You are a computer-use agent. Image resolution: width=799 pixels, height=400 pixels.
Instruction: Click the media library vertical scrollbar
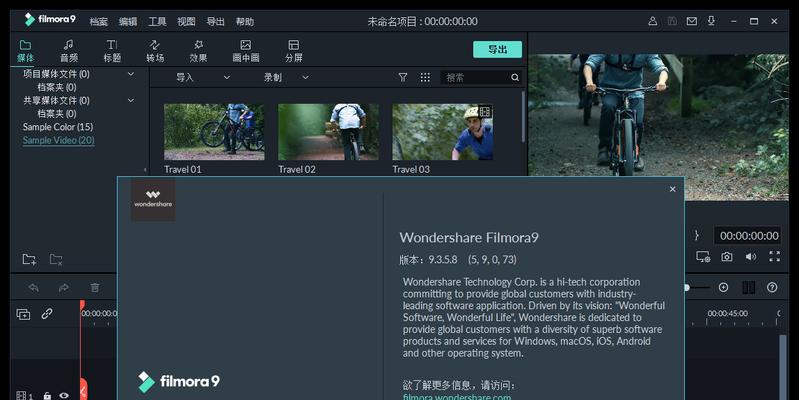point(523,117)
